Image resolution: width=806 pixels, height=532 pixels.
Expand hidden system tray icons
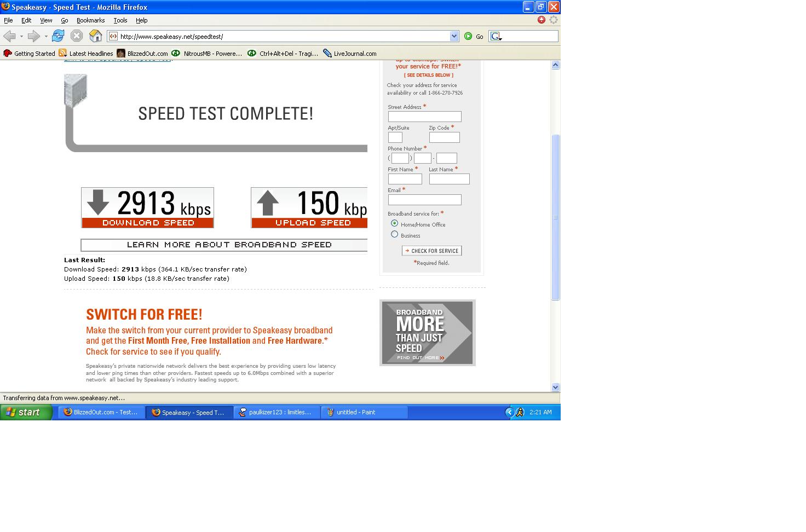coord(509,412)
